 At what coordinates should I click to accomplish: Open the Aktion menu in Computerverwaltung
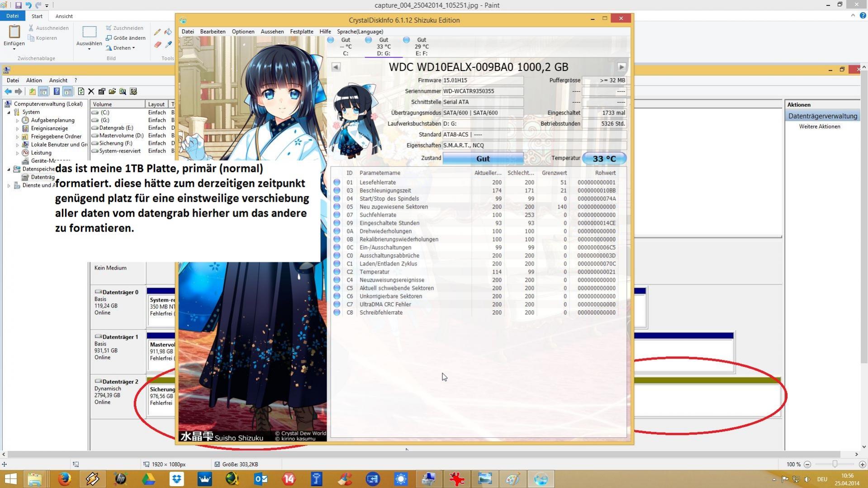[x=34, y=81]
